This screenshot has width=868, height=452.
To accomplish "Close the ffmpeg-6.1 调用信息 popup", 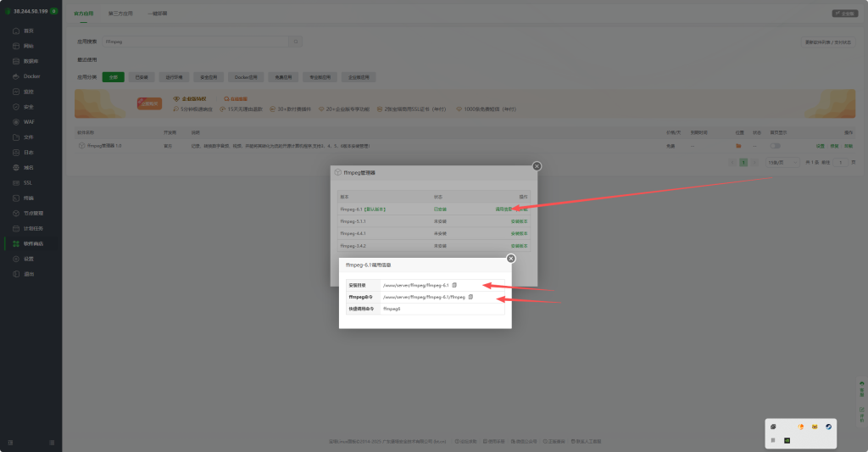I will tap(511, 258).
